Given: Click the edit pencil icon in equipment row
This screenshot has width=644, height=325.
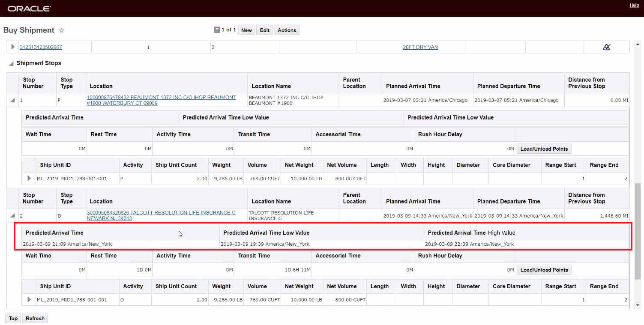Looking at the screenshot, I should tap(606, 47).
